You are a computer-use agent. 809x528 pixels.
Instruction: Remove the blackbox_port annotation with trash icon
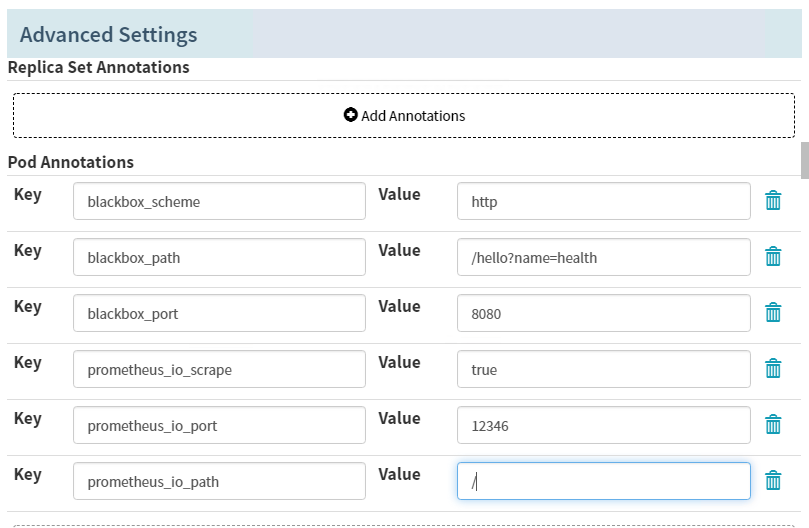point(773,313)
